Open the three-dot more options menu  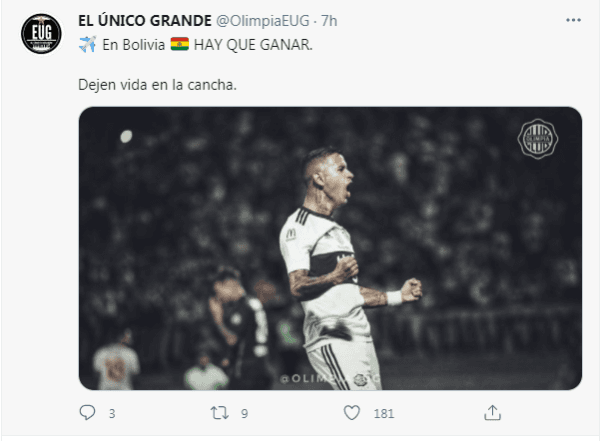click(573, 20)
